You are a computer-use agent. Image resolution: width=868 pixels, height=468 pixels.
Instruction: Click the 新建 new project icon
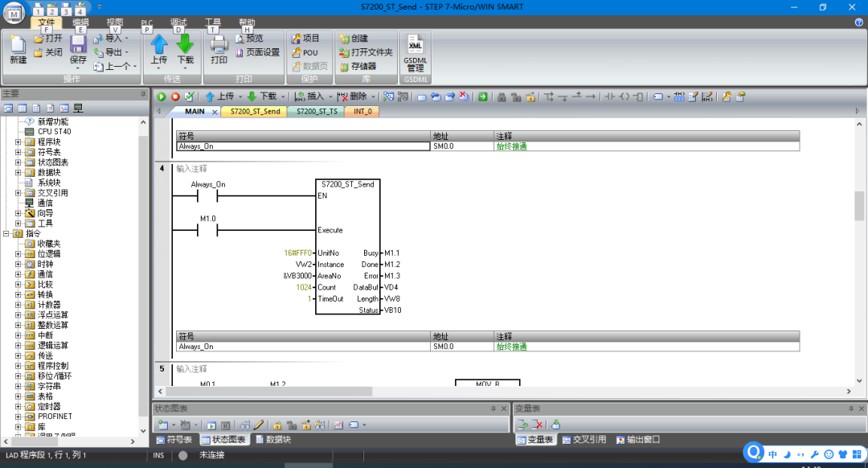pos(18,45)
